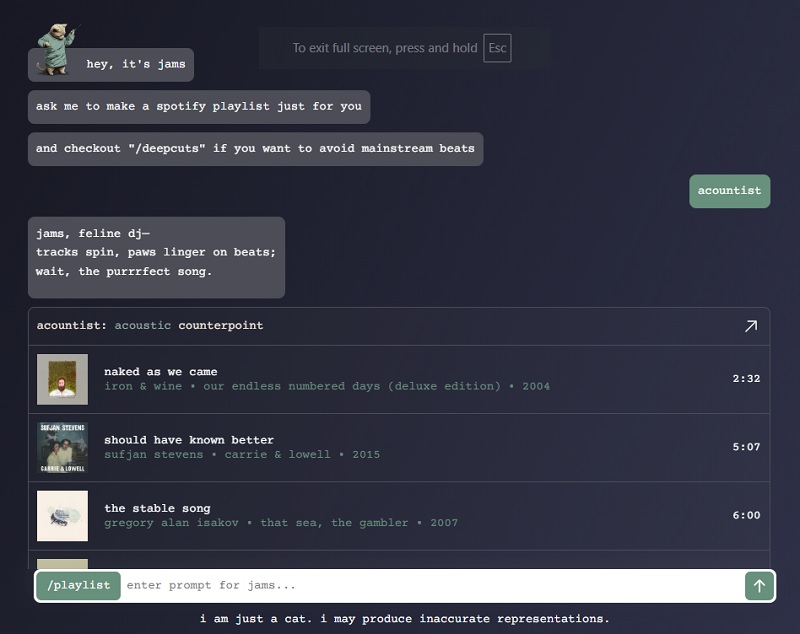
Task: Select Carrie & Lowell album cover
Action: pyautogui.click(x=62, y=447)
